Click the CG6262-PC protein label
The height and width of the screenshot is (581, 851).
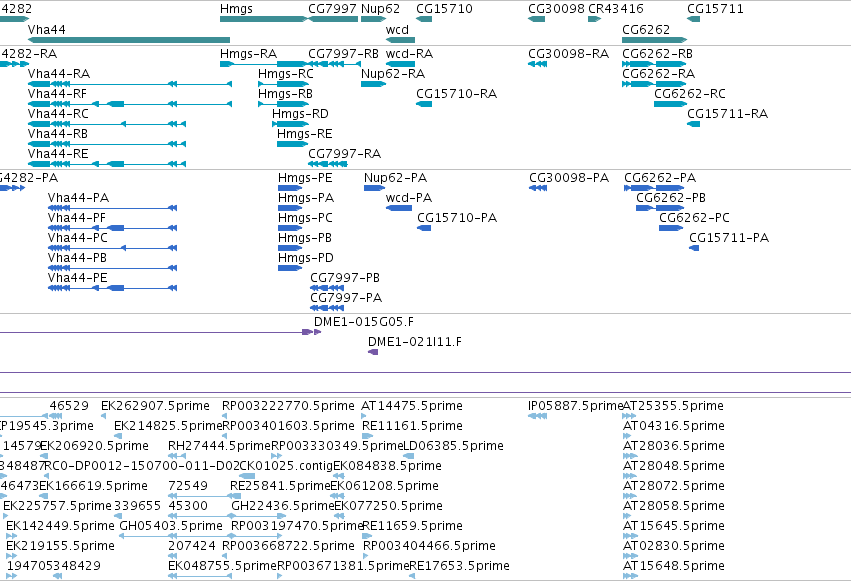click(x=694, y=218)
